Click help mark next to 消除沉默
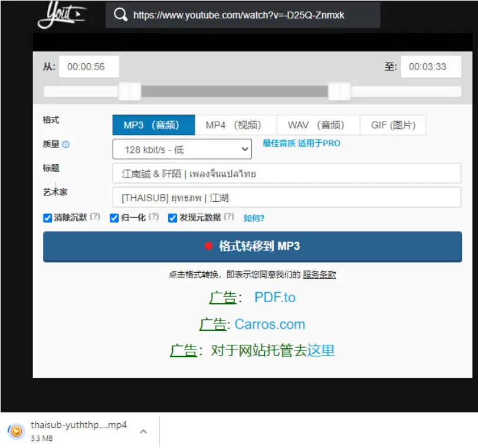This screenshot has width=478, height=448. click(x=95, y=217)
